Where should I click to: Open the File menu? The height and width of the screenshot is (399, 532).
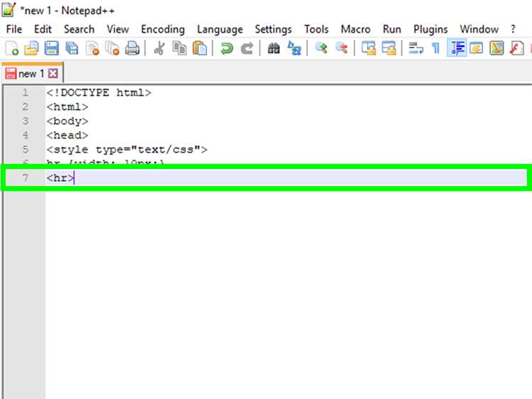(x=14, y=29)
